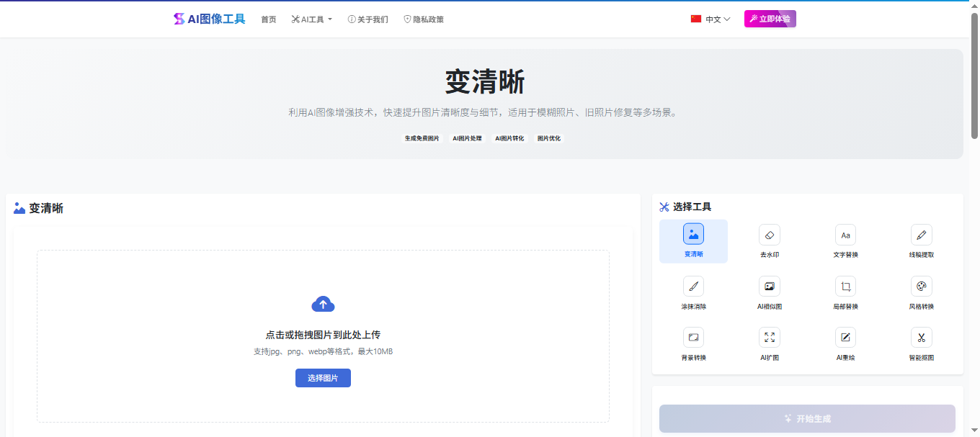Select the 去水印 watermark removal tool

[769, 240]
